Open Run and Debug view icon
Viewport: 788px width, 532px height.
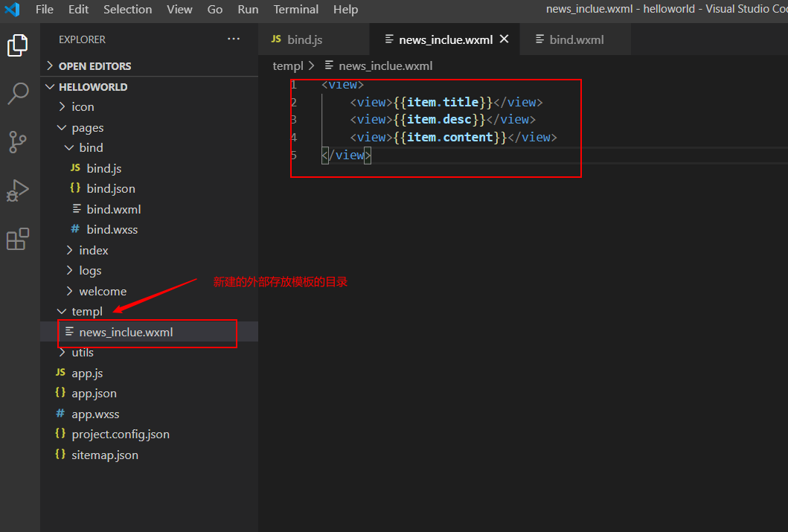[18, 190]
